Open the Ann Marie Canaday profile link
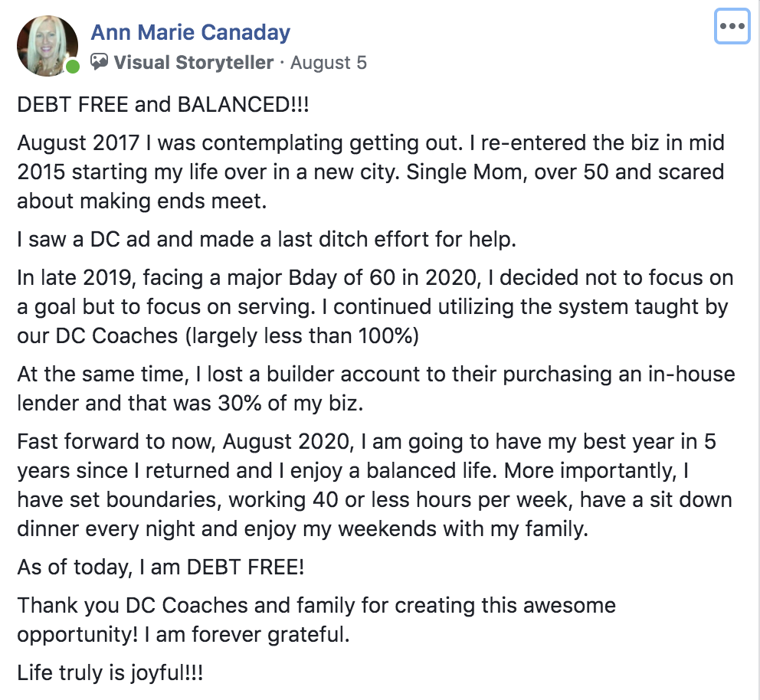Viewport: 760px width, 700px height. [x=191, y=33]
